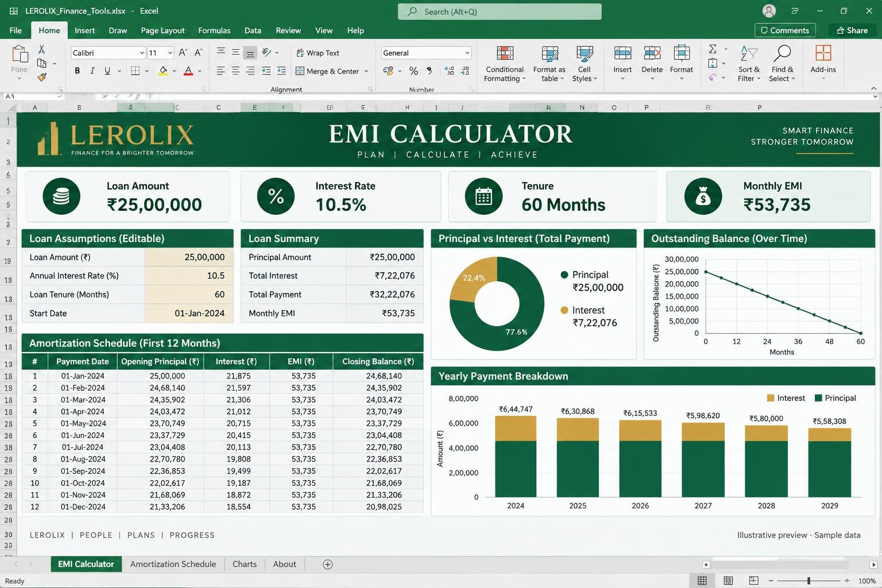Image resolution: width=882 pixels, height=588 pixels.
Task: Click Merge & Center button
Action: [327, 71]
